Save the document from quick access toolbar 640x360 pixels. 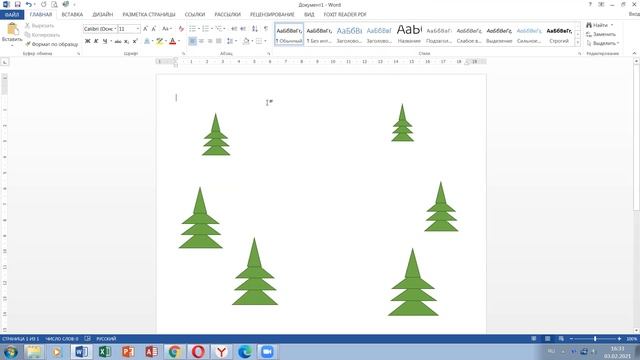pos(18,4)
